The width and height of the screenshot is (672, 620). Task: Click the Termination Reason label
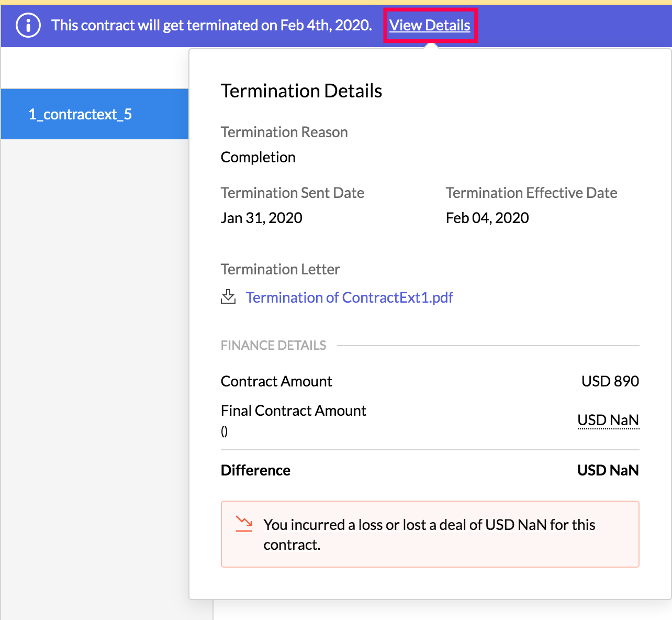[284, 132]
